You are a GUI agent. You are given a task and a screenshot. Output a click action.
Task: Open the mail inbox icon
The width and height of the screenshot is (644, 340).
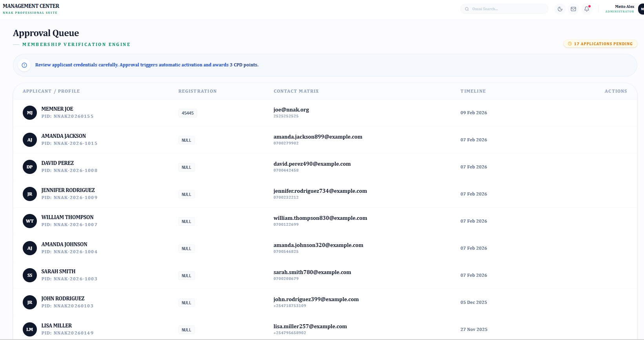573,9
